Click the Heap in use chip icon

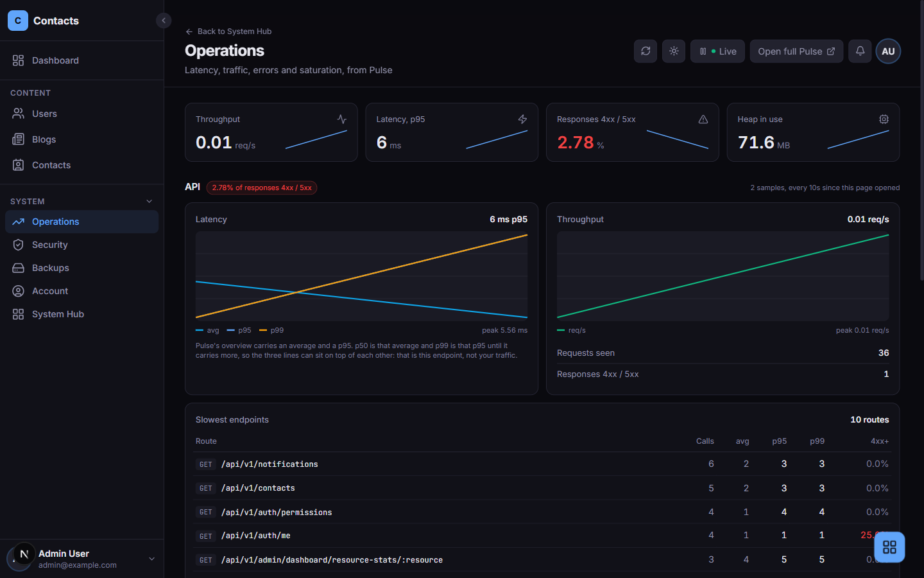(x=884, y=119)
